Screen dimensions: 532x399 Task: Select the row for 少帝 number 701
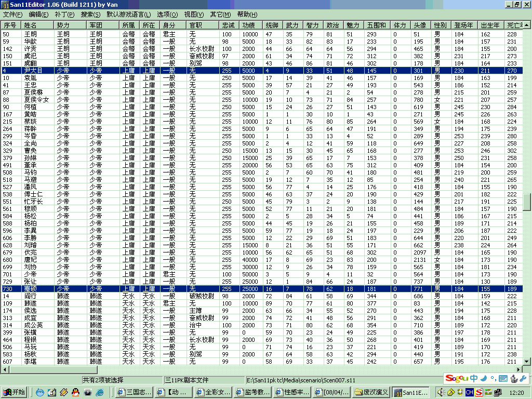click(x=31, y=274)
